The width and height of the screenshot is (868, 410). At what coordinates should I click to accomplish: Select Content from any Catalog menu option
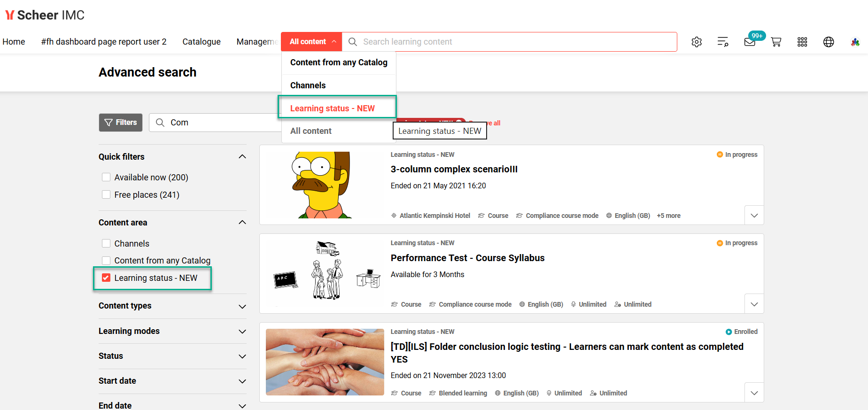[339, 62]
